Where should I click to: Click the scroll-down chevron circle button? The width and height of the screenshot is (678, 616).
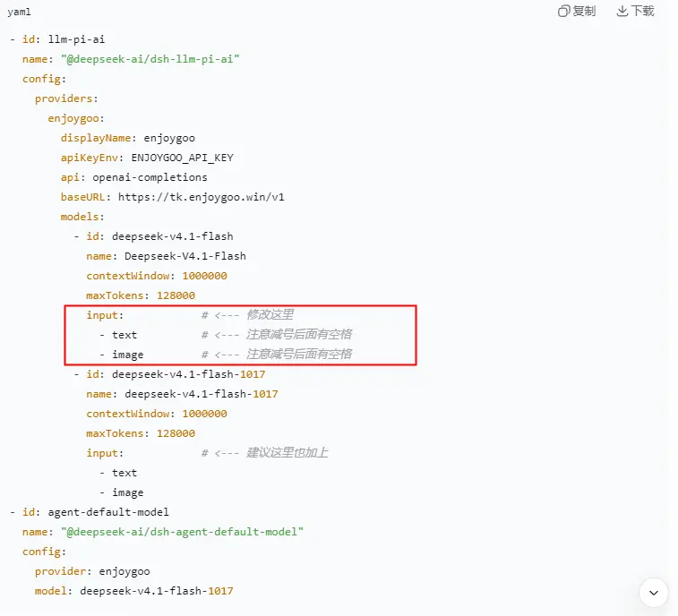[653, 593]
